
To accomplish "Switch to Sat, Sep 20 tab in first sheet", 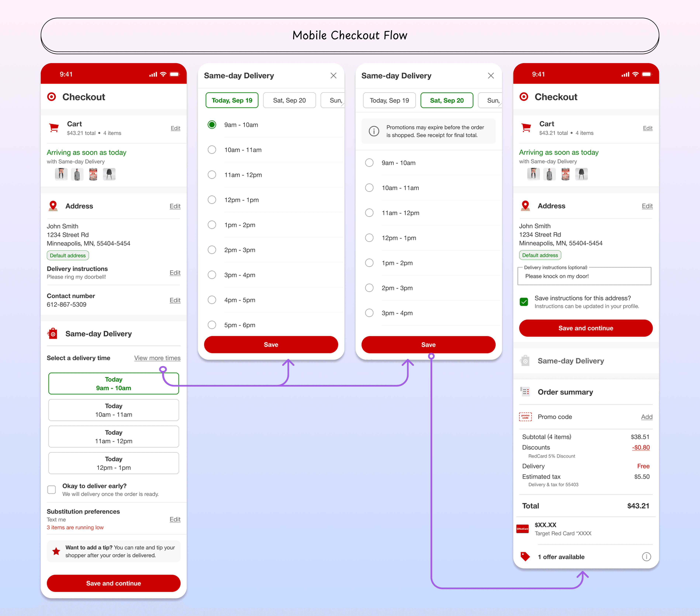I will [289, 100].
